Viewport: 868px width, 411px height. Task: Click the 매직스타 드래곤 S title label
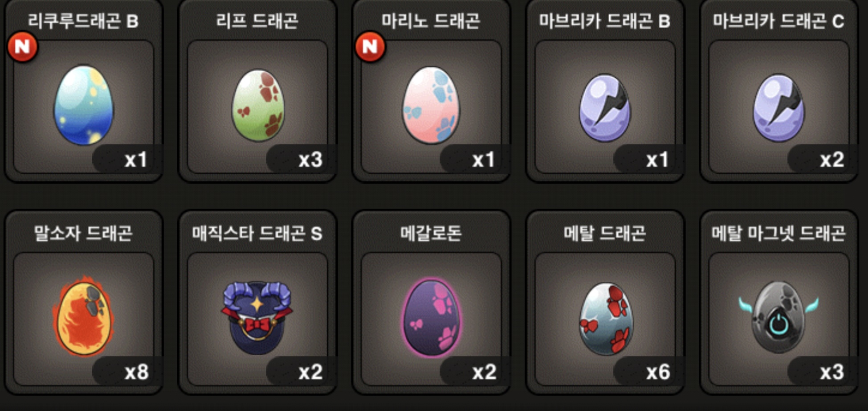click(x=257, y=233)
